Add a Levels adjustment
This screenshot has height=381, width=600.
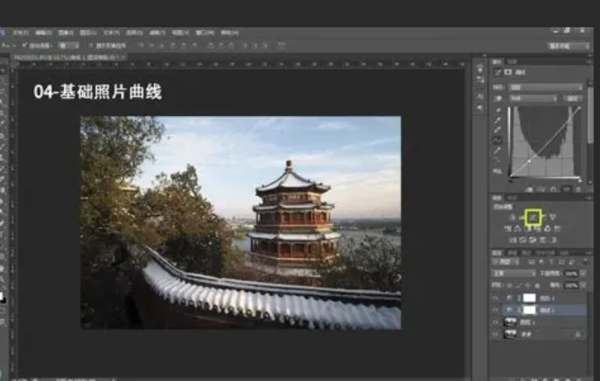pyautogui.click(x=522, y=217)
